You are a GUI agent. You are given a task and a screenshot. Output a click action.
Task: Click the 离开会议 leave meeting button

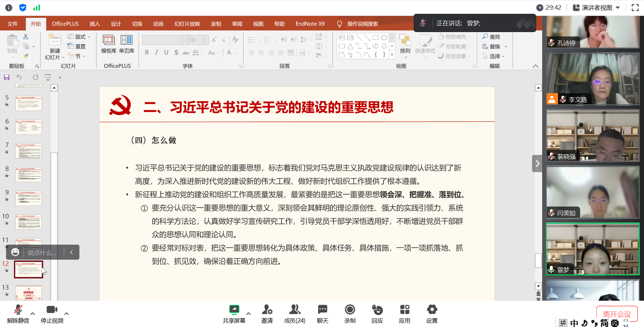(x=617, y=314)
